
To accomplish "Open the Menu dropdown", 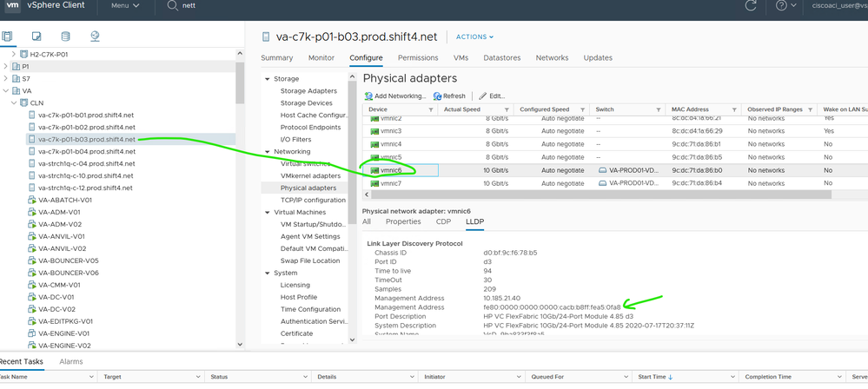I will click(x=125, y=5).
